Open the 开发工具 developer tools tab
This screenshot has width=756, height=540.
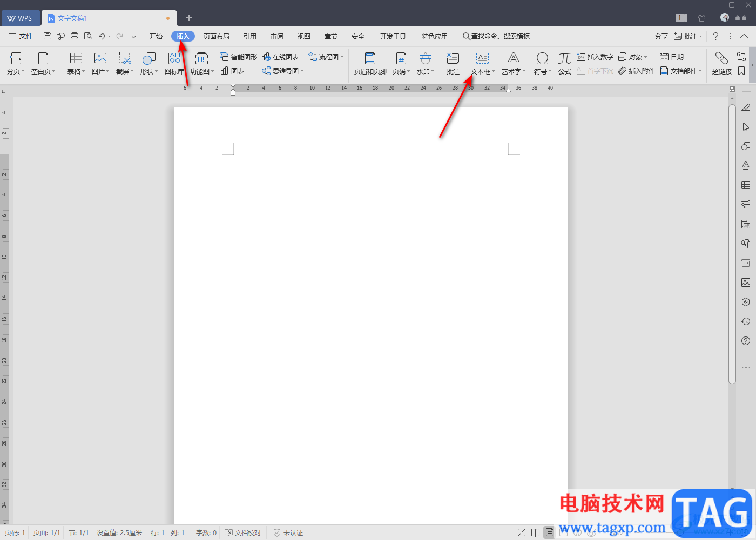(393, 36)
